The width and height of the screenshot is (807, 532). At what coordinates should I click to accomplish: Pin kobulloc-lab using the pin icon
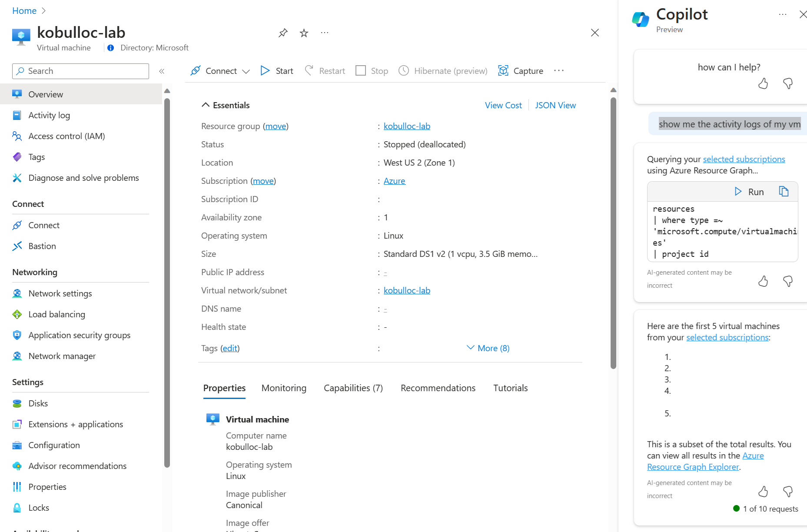click(282, 33)
